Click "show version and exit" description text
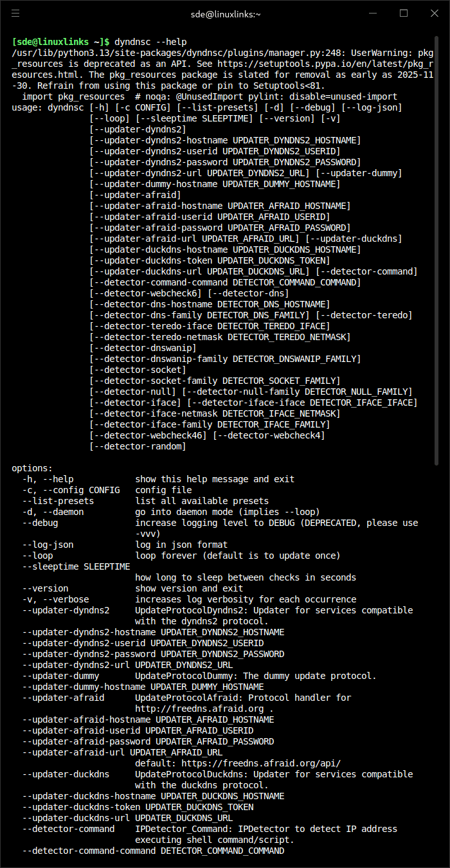The width and height of the screenshot is (450, 868). point(189,588)
